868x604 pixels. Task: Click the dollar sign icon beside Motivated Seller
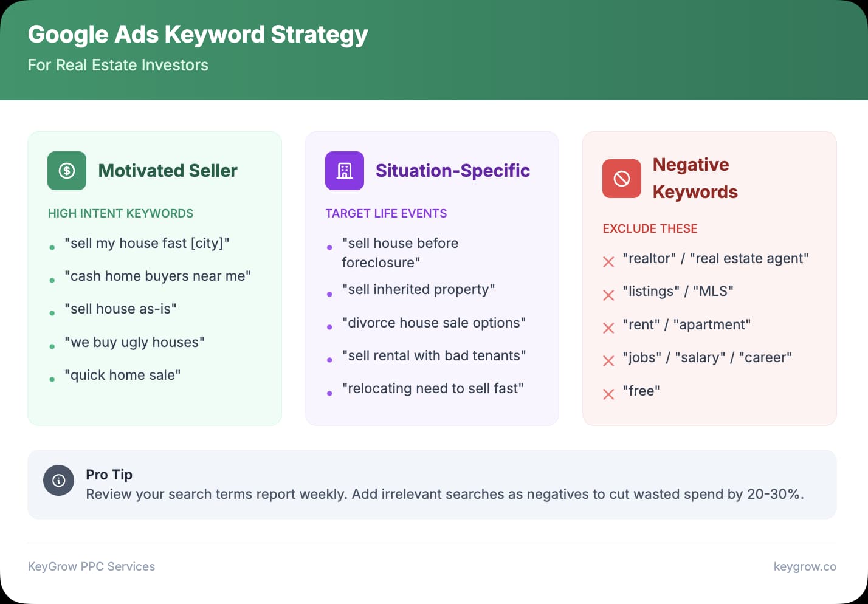click(66, 171)
